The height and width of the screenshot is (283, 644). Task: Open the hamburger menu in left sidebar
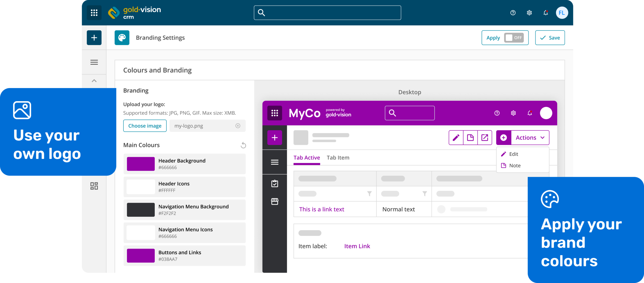[94, 62]
